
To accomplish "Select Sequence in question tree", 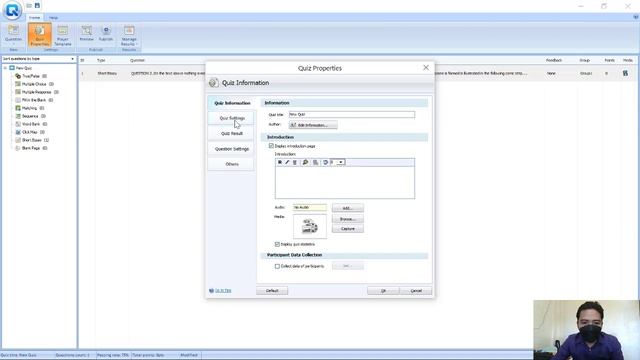I will point(30,116).
